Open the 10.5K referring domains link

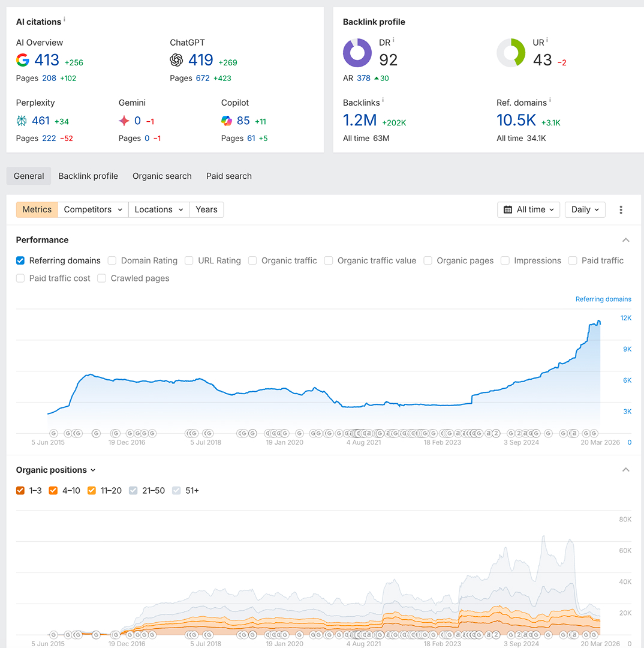point(516,121)
